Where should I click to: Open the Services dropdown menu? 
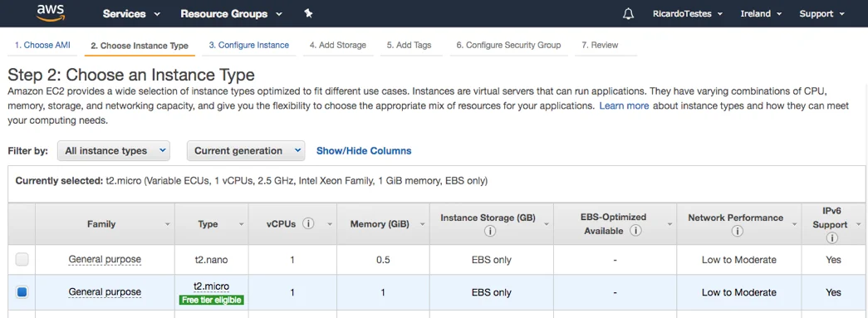pyautogui.click(x=132, y=14)
